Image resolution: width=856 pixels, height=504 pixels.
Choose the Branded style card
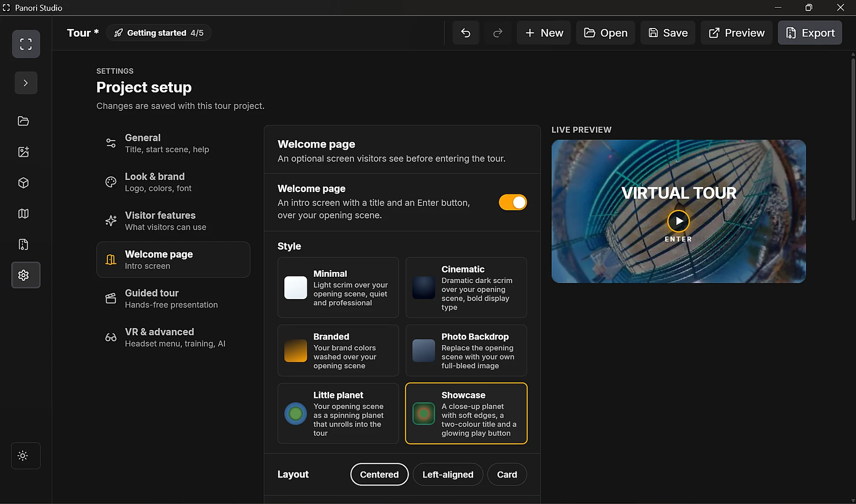tap(338, 350)
